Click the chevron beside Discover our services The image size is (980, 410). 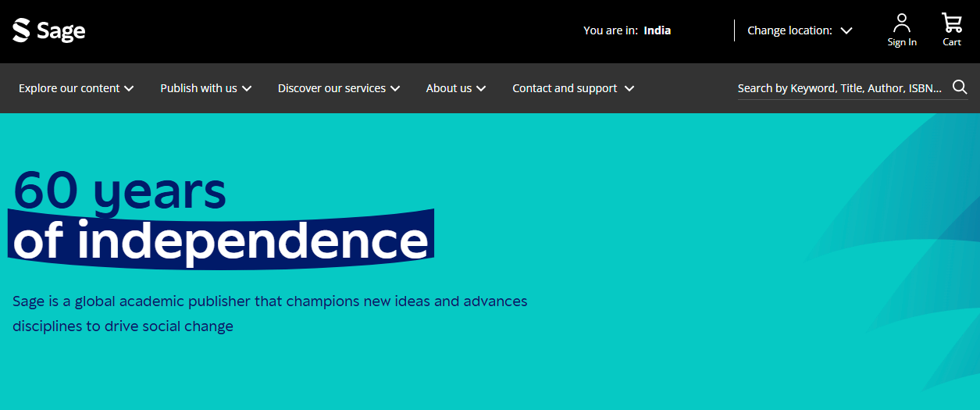(395, 88)
